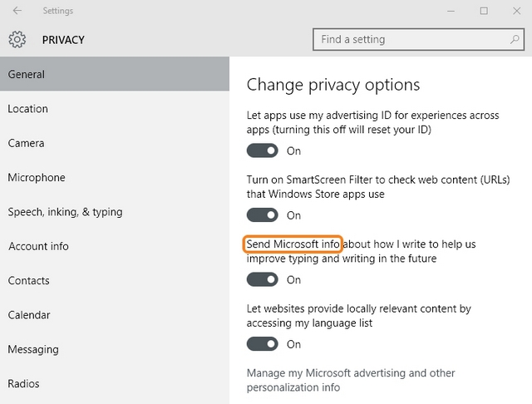Toggle off sending Microsoft typing info
This screenshot has height=404, width=532.
(x=263, y=280)
